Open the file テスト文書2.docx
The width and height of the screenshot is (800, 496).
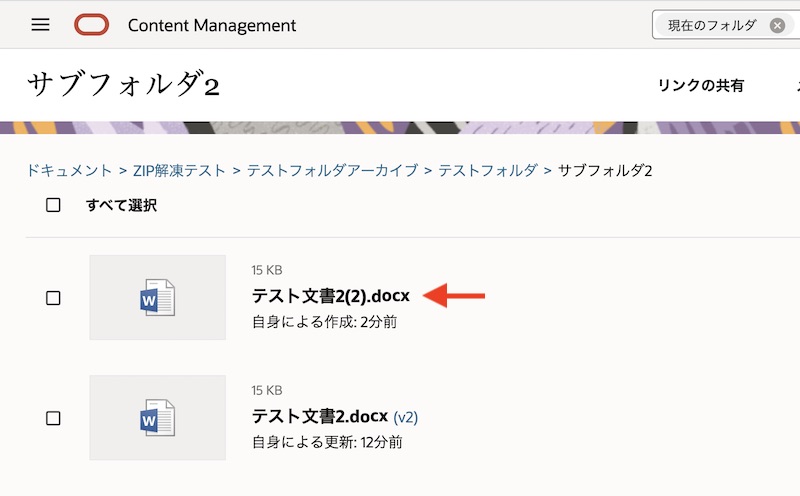[x=320, y=416]
